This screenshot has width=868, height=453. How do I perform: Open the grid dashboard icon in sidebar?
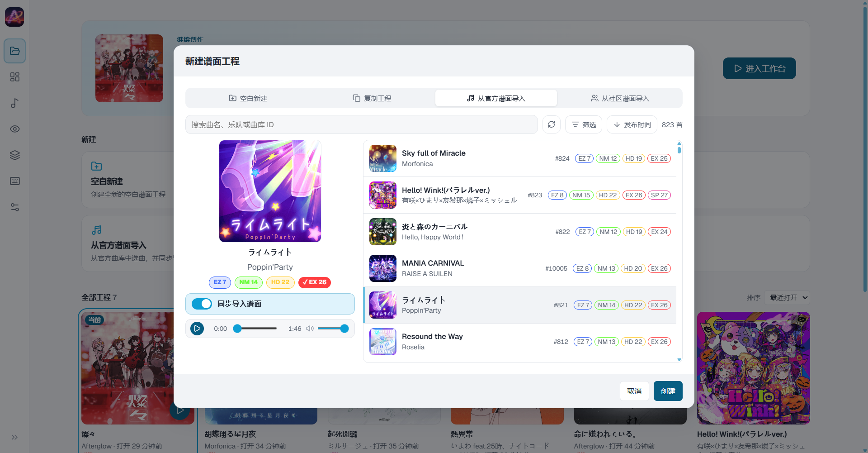[x=15, y=77]
